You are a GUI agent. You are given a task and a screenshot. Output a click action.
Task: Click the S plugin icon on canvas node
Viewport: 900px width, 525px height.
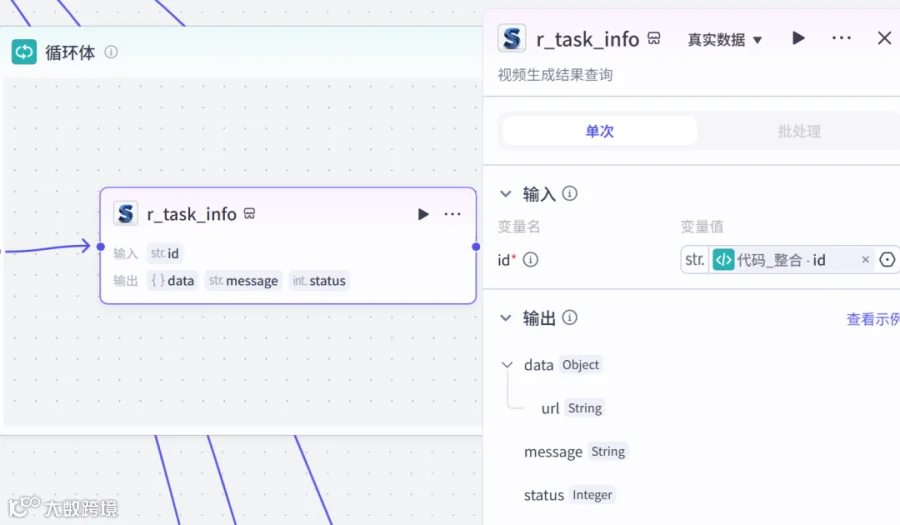[x=126, y=214]
